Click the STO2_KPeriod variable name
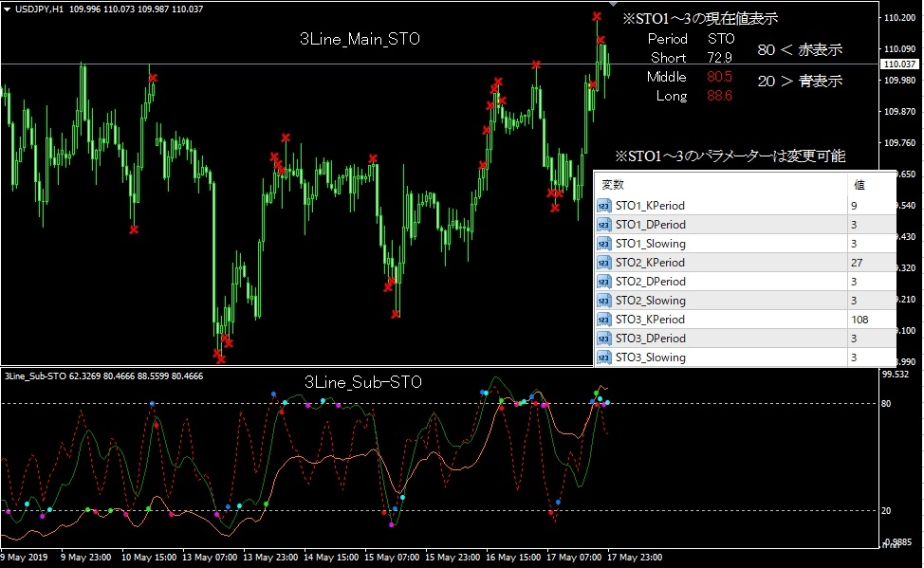 (650, 263)
